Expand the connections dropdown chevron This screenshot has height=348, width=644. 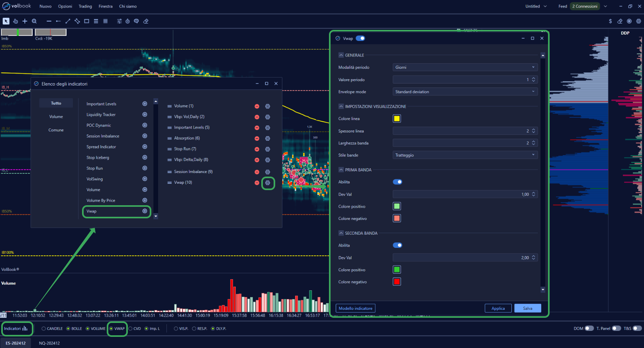(605, 6)
